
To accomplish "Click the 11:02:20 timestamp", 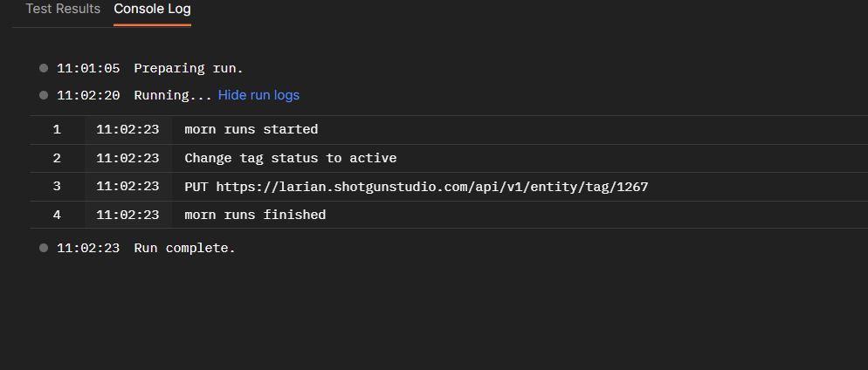I will point(88,95).
